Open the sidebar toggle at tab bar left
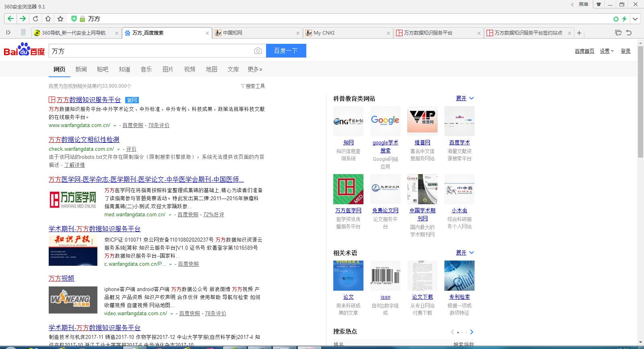 pos(8,33)
